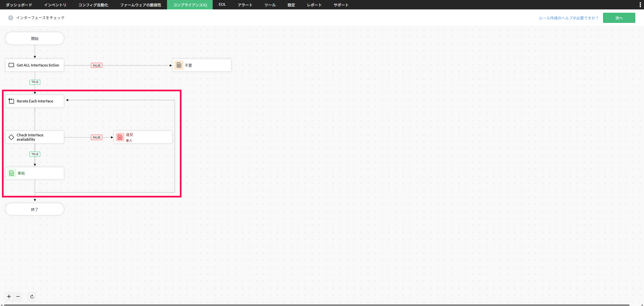This screenshot has width=644, height=306.
Task: Click the zoom in plus icon
Action: (9, 297)
